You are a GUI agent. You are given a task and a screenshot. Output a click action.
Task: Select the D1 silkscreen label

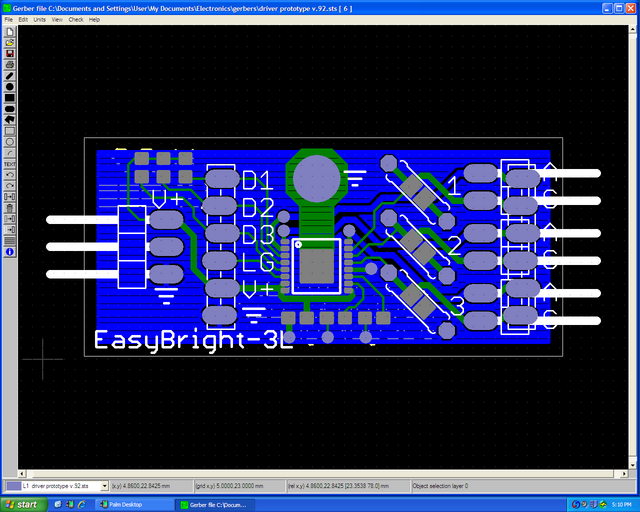tap(257, 180)
